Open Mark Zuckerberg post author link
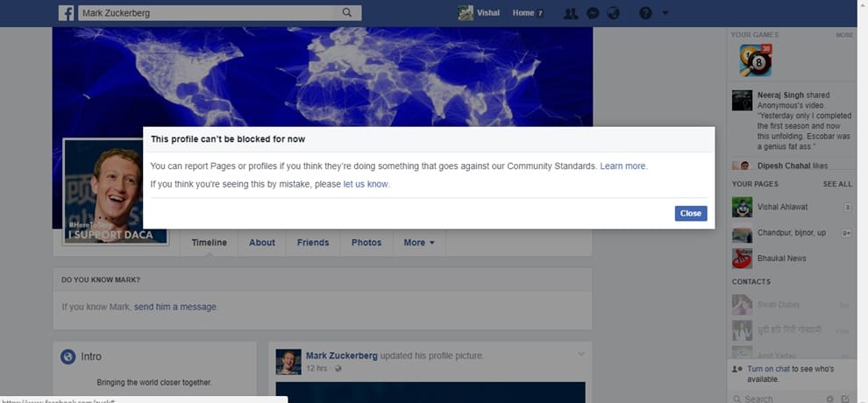The image size is (868, 403). click(342, 356)
